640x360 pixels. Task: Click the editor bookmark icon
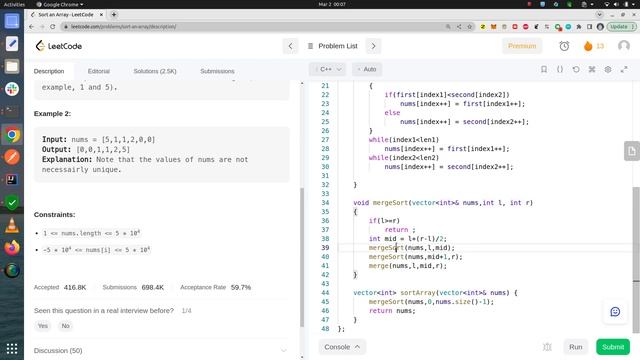[x=544, y=69]
